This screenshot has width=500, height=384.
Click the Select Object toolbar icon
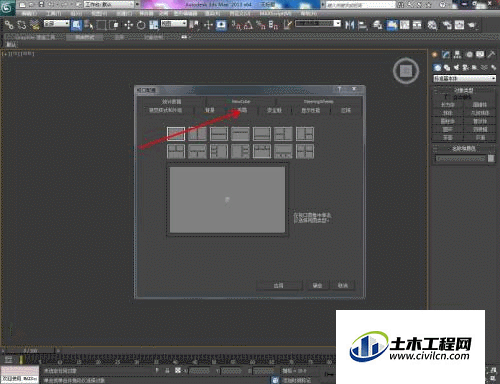77,25
